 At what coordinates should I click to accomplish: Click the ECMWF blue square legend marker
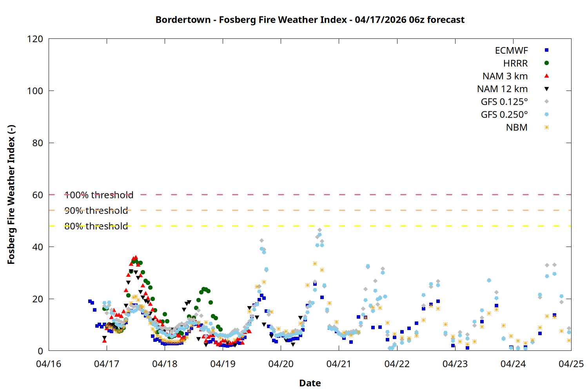pos(546,50)
